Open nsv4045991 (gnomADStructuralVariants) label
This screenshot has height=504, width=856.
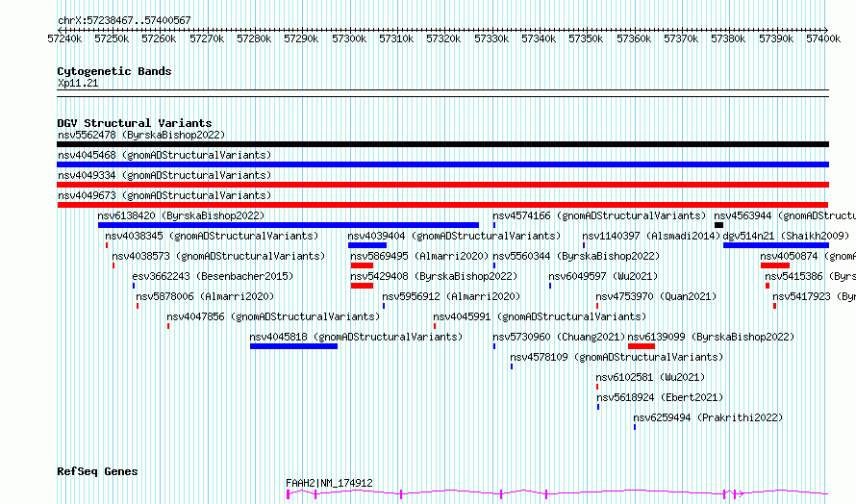(540, 316)
